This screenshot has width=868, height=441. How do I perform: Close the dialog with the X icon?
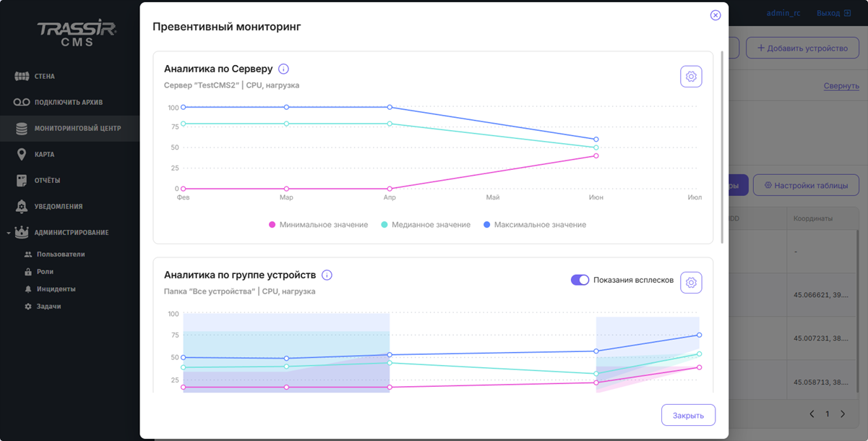tap(716, 15)
